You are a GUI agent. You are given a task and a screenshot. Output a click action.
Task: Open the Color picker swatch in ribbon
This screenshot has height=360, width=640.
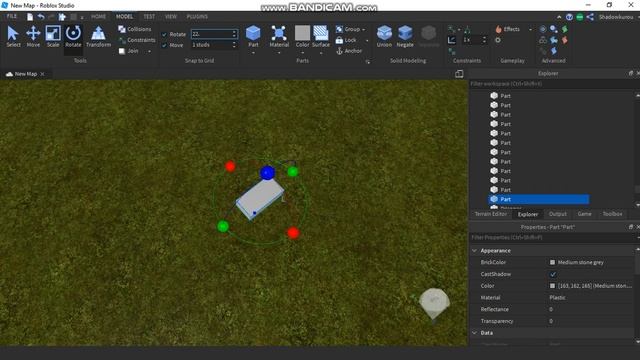302,33
